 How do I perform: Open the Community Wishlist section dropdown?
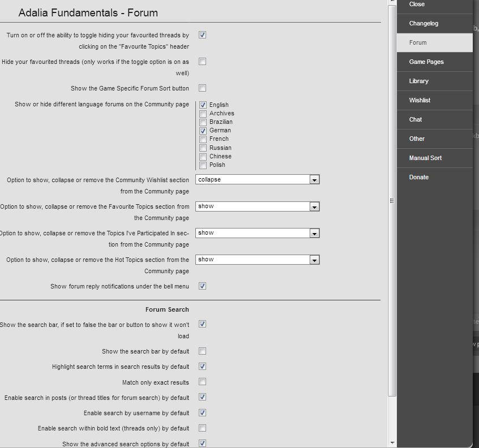pos(257,179)
